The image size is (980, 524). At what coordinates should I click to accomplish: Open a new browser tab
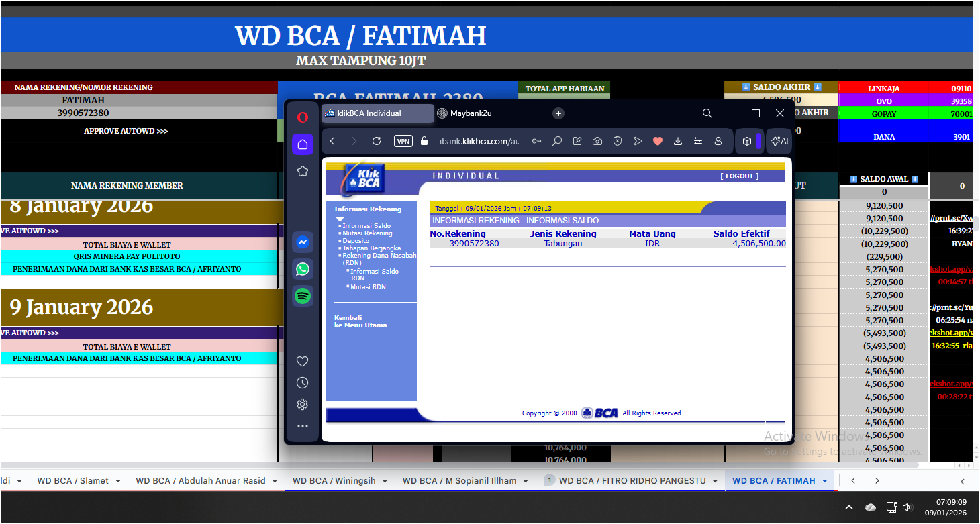tap(558, 113)
